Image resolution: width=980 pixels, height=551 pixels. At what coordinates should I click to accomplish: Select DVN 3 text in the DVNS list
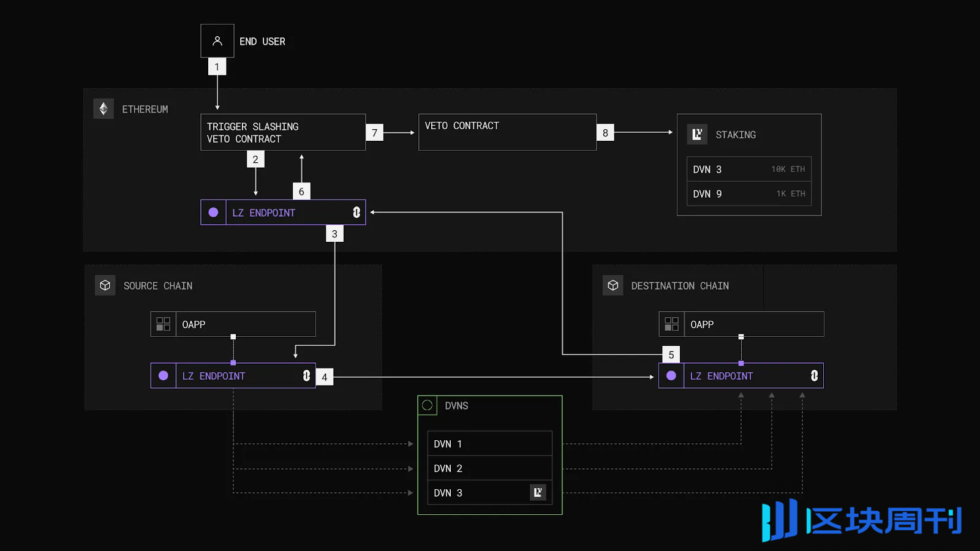coord(448,493)
